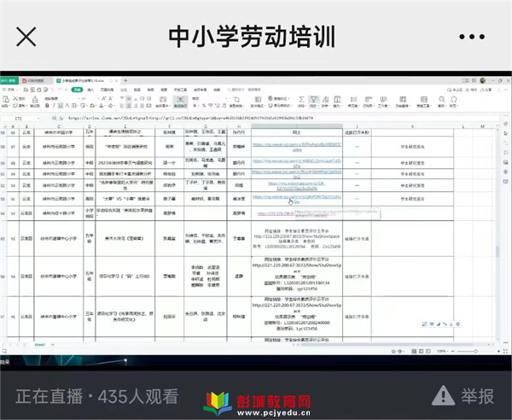Increase font size with the A+ icon
Viewport: 512px width, 420px height.
click(104, 98)
